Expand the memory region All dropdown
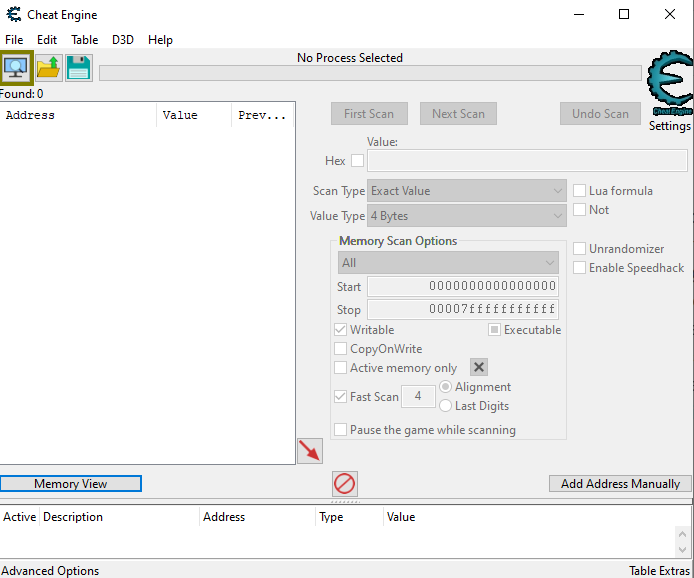 [x=448, y=263]
